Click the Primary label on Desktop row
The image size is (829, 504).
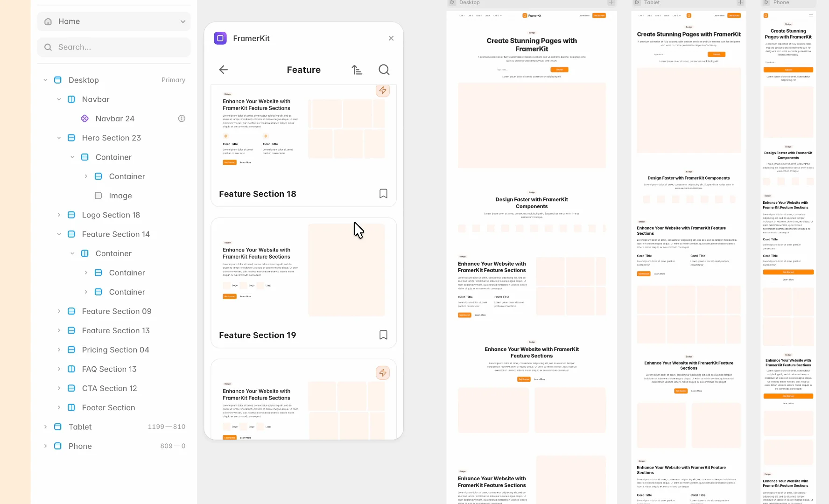tap(173, 80)
